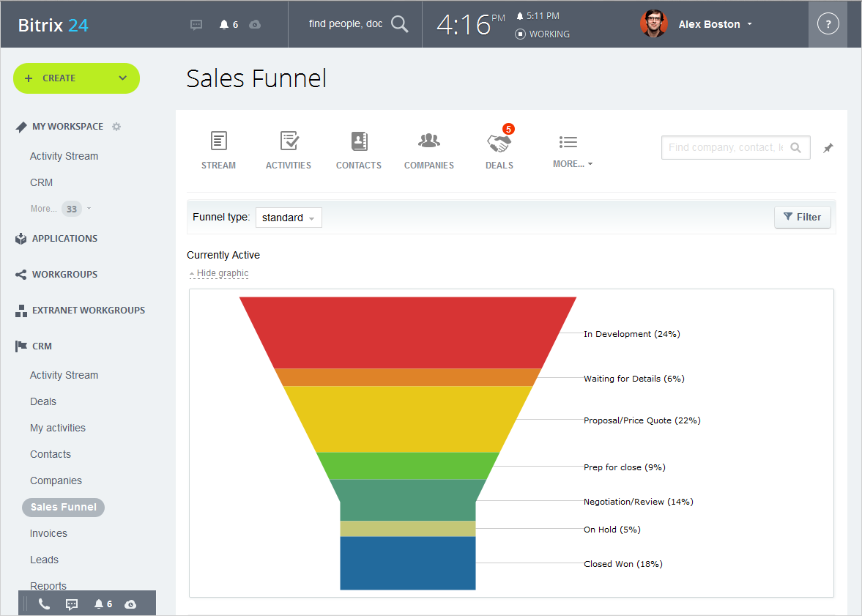
Task: Hide the funnel graphic
Action: (x=222, y=273)
